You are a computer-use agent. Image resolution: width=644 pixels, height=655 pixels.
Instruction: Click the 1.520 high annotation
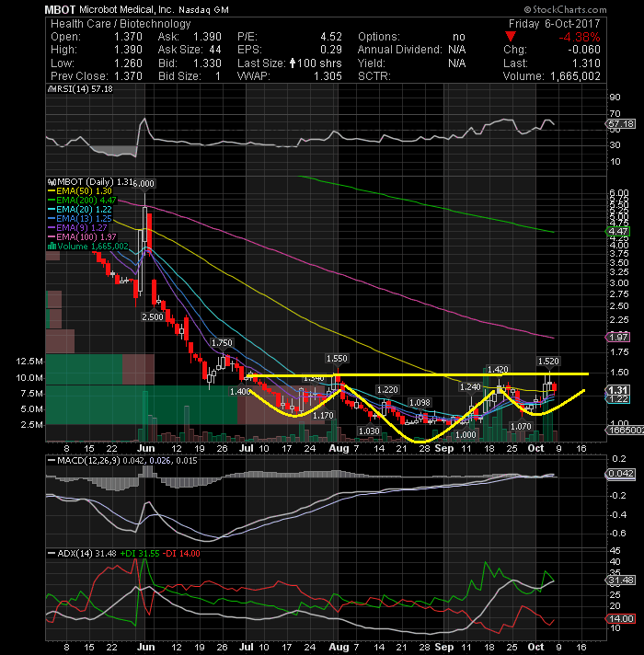pyautogui.click(x=548, y=362)
